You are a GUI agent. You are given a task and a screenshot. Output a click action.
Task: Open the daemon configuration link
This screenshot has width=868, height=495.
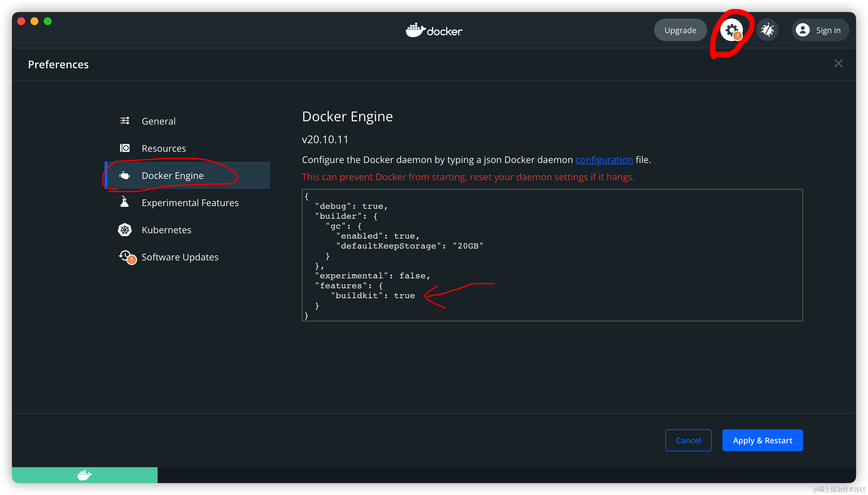point(604,159)
